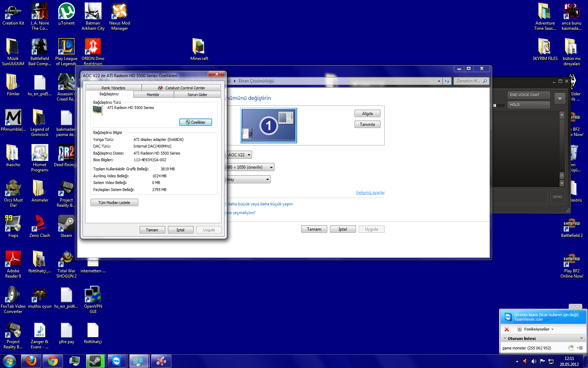The height and width of the screenshot is (368, 588).
Task: Select the Bağdaştırıcı tab
Action: point(109,94)
